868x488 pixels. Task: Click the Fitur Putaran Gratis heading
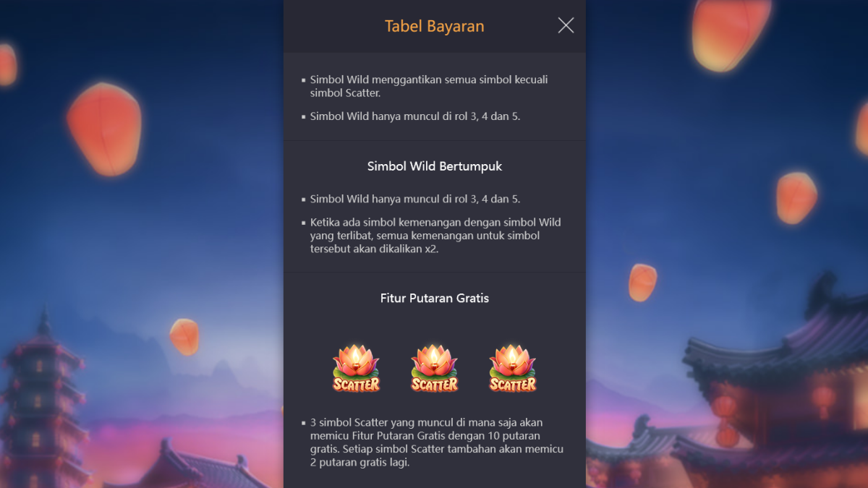[434, 298]
